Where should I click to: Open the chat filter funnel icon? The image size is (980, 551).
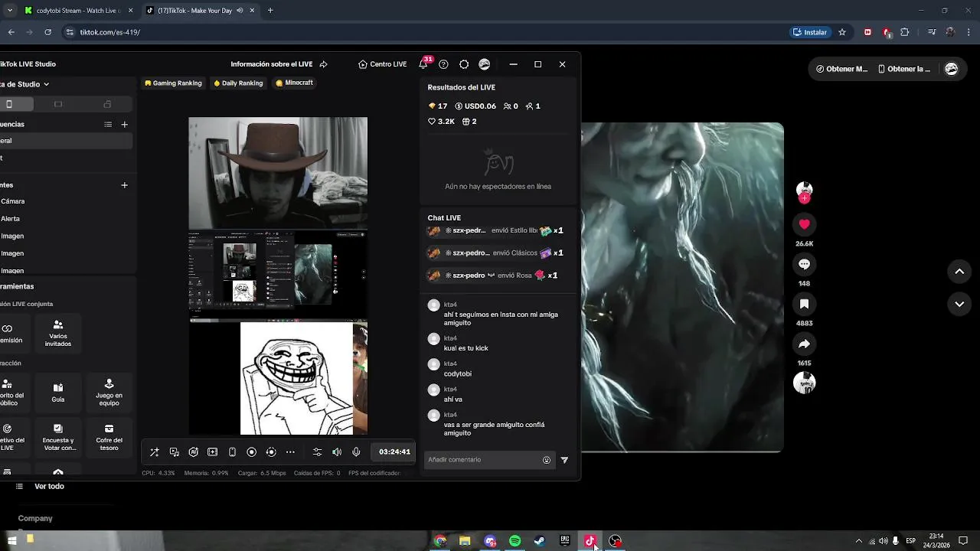564,460
